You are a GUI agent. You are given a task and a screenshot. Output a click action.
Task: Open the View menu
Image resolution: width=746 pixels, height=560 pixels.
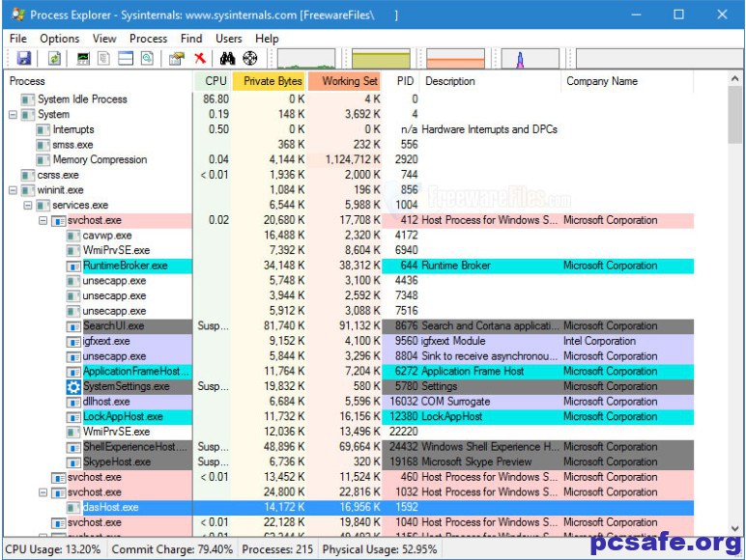(104, 39)
